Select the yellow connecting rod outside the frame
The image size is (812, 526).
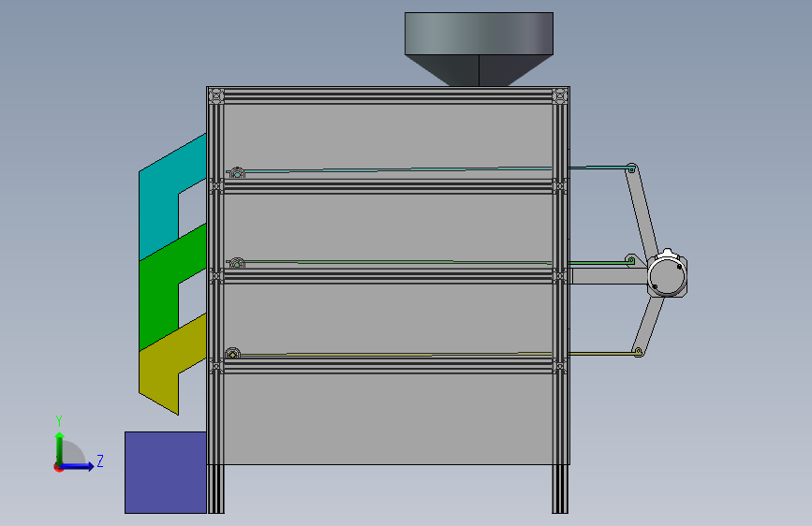(601, 354)
